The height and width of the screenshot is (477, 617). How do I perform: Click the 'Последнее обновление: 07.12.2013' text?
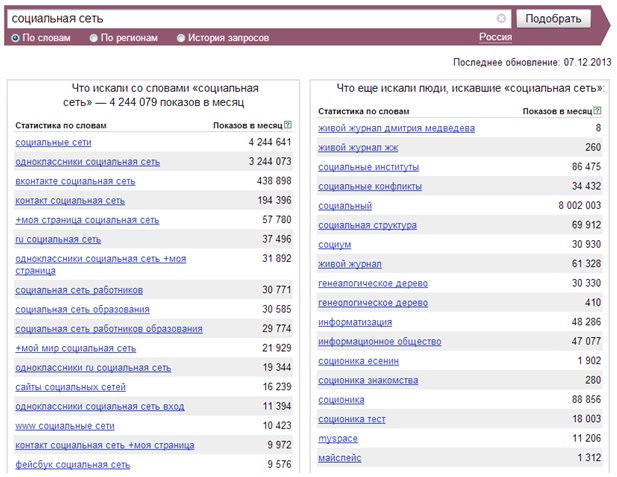point(532,62)
